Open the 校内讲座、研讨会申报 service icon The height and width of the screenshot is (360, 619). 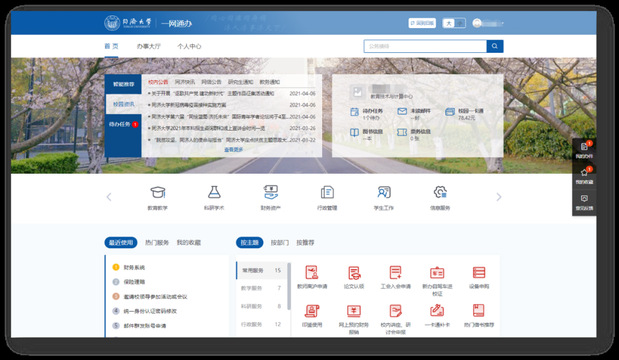click(x=395, y=311)
